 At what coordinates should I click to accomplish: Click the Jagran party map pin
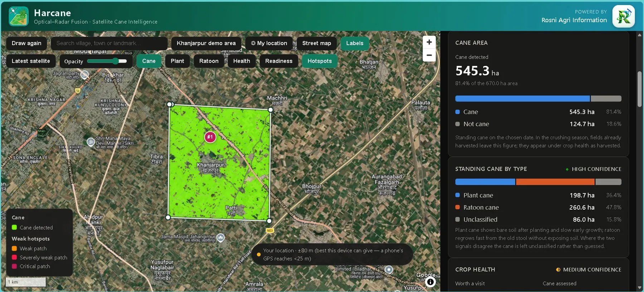click(84, 75)
